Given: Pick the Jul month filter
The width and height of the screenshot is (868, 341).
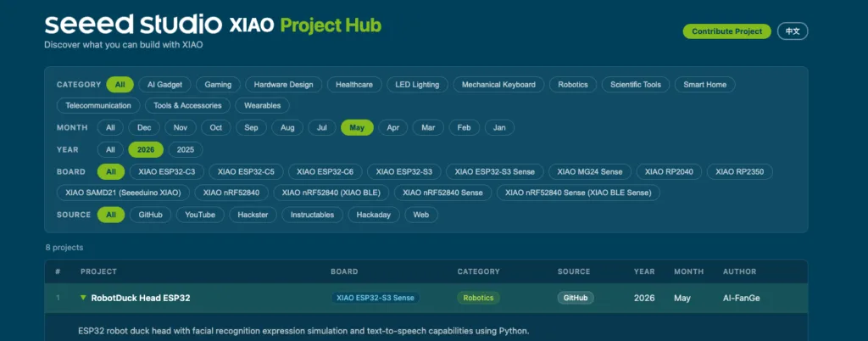Looking at the screenshot, I should tap(322, 128).
